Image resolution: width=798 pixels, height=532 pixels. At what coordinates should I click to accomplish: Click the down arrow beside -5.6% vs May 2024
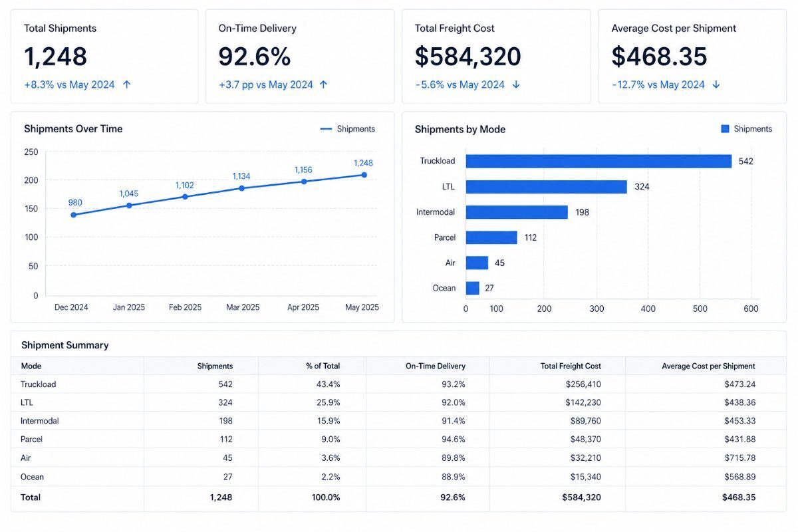pyautogui.click(x=516, y=84)
